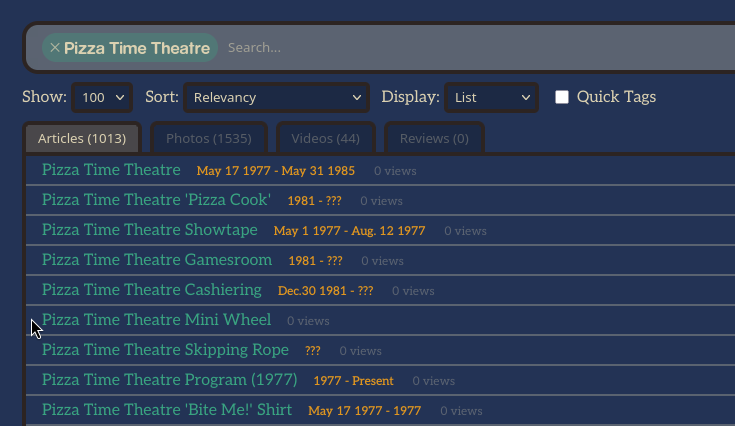Open the Show count dropdown
Viewport: 735px width, 426px height.
(x=102, y=97)
